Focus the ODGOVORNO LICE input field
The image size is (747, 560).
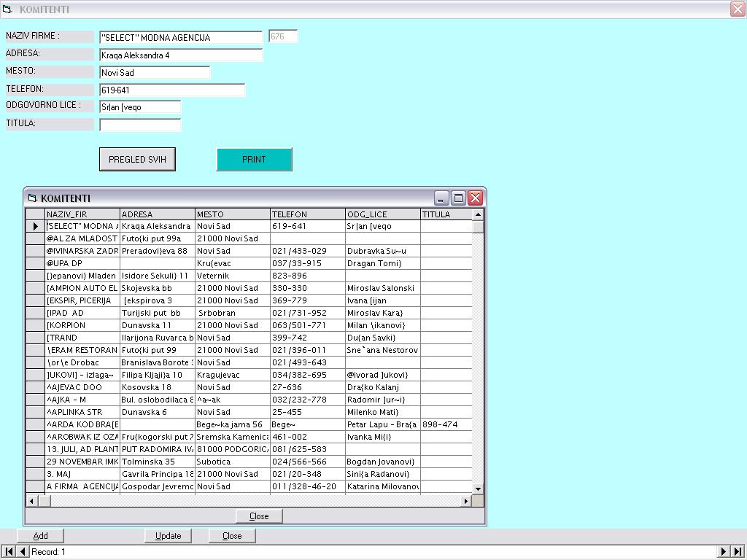(141, 107)
